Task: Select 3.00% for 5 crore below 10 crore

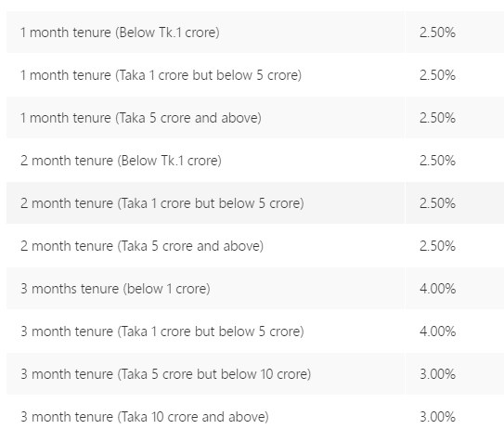Action: 437,374
